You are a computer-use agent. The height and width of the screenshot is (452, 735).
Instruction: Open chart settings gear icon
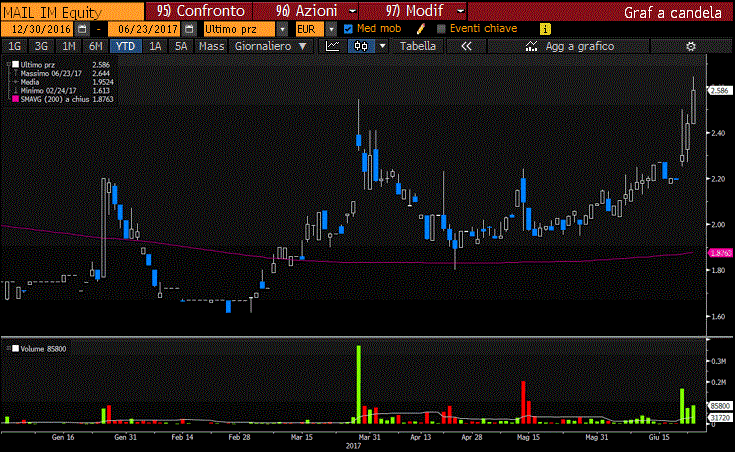tap(690, 46)
